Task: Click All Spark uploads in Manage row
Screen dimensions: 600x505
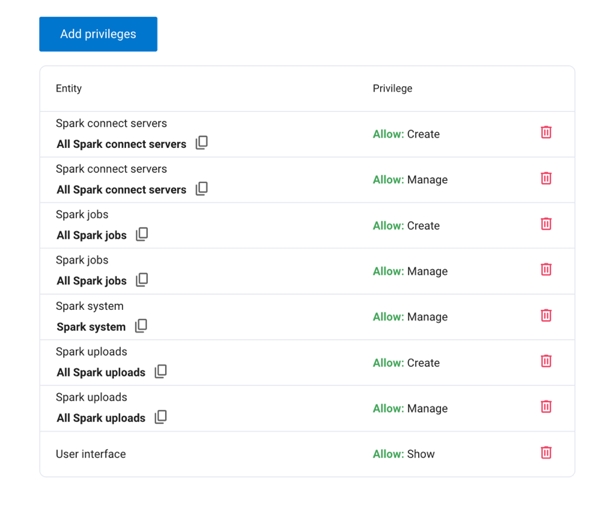Action: click(101, 418)
